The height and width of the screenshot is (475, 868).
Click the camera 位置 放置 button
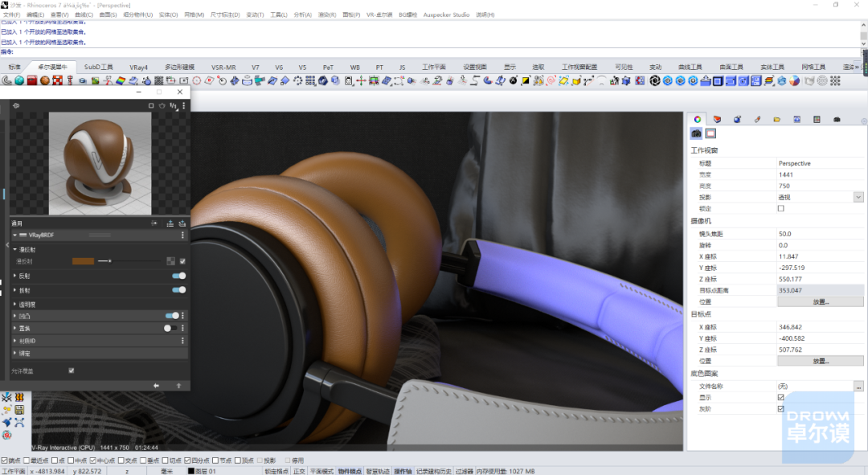coord(821,301)
